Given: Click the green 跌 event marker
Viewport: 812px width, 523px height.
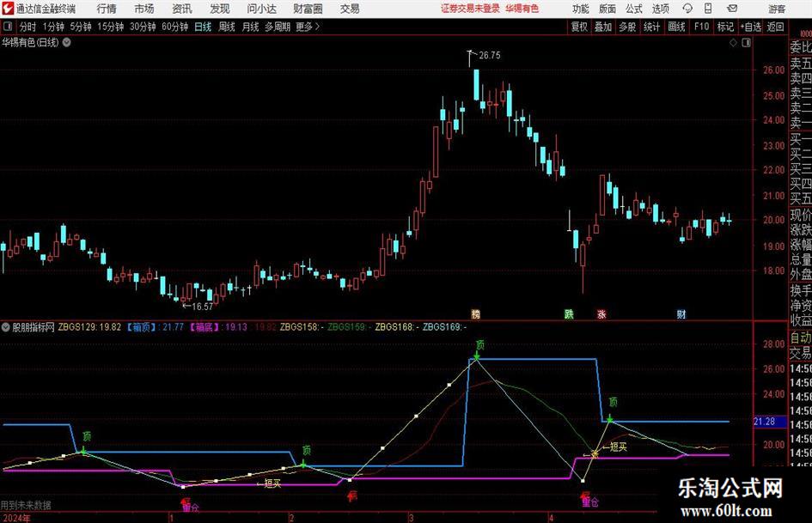Looking at the screenshot, I should point(569,313).
